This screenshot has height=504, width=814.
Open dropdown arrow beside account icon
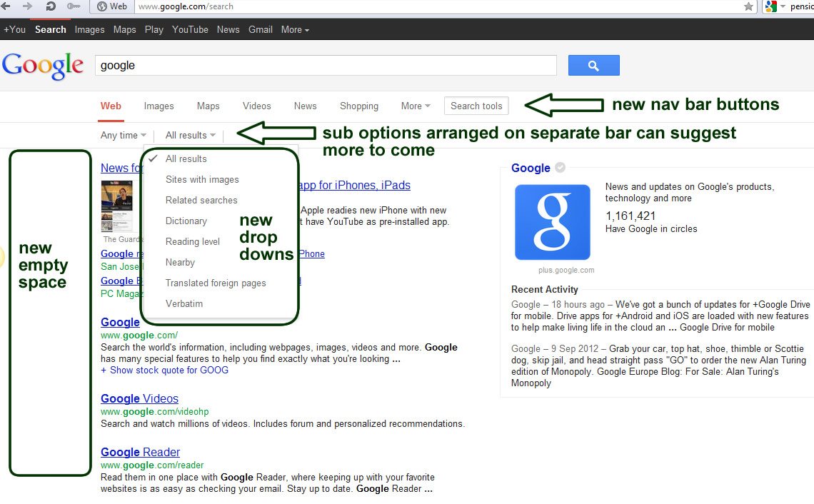(x=783, y=6)
